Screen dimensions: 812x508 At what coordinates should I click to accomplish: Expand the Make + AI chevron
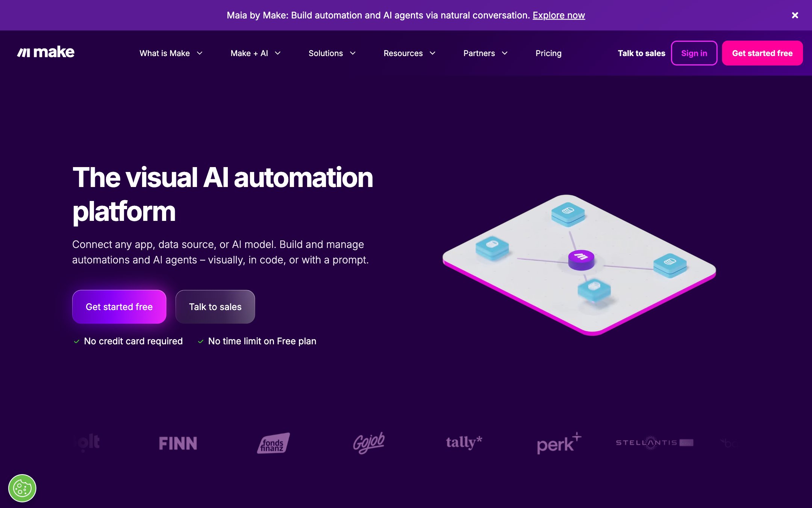[278, 53]
